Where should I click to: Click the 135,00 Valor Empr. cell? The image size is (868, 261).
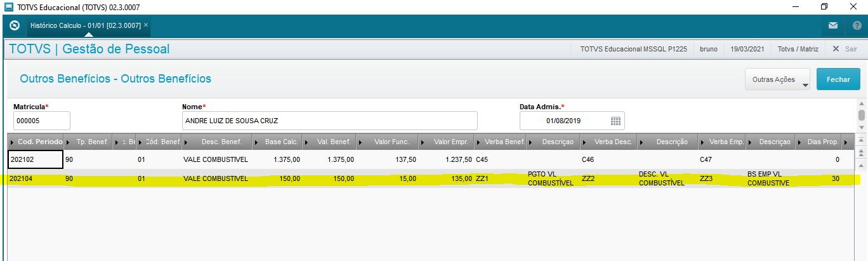447,179
